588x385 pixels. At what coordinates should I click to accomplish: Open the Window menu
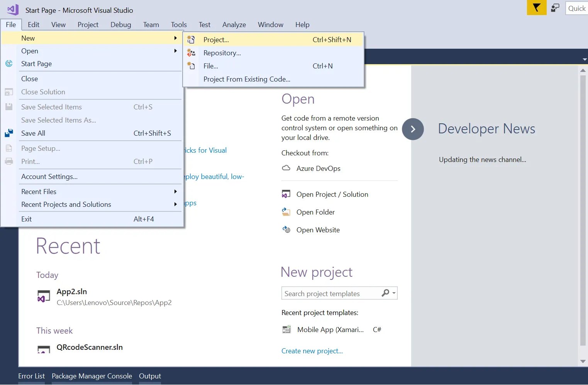click(x=271, y=24)
